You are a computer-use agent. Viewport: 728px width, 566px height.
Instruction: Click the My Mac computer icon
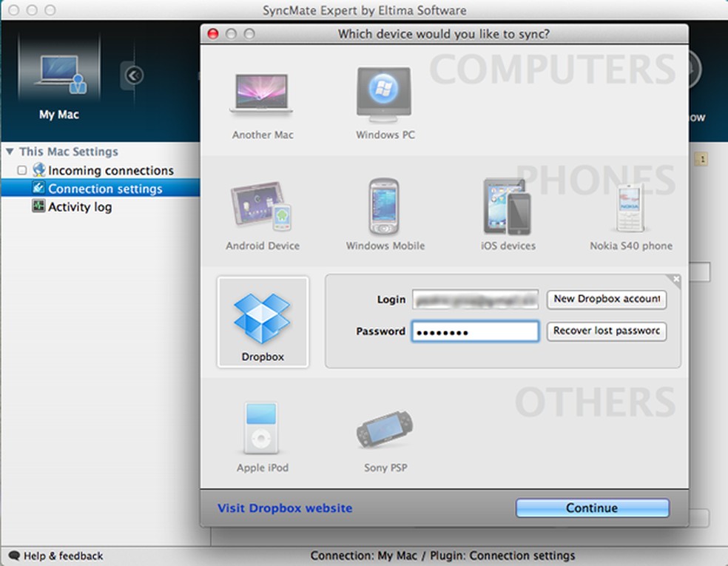59,75
